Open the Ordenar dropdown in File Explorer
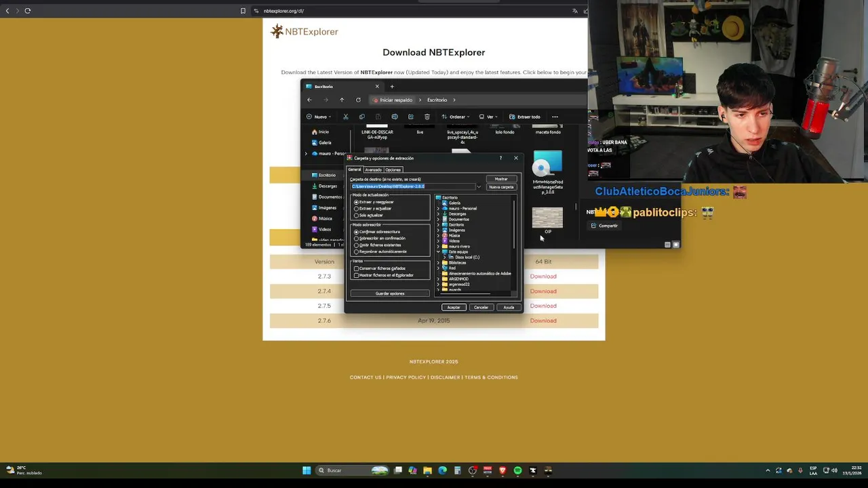The height and width of the screenshot is (488, 868). [x=456, y=117]
